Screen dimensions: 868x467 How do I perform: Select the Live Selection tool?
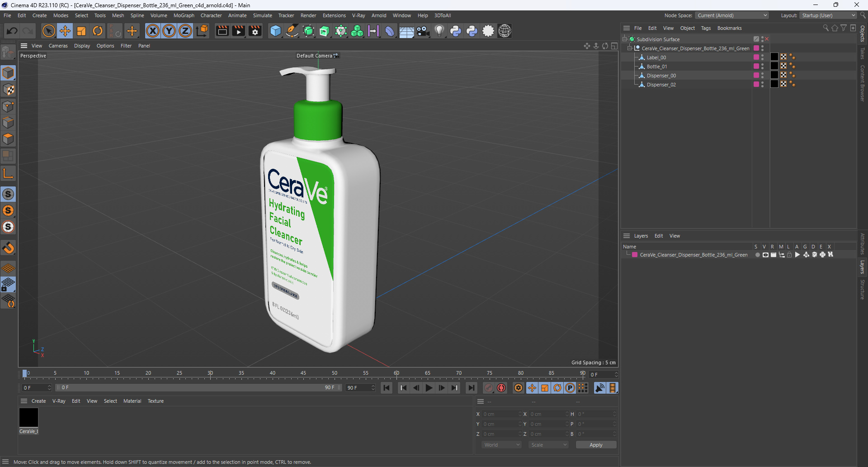(48, 31)
